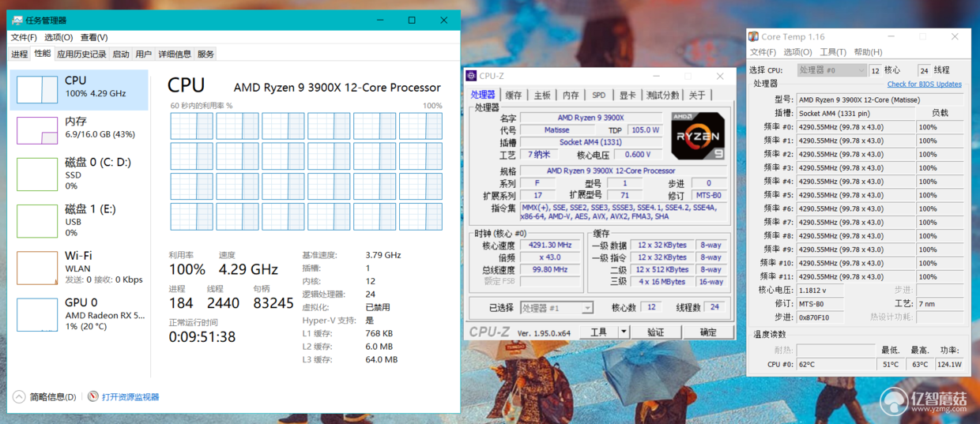Screen dimensions: 980x424
Task: Open Core Temp 选项(O) menu
Action: tap(797, 52)
